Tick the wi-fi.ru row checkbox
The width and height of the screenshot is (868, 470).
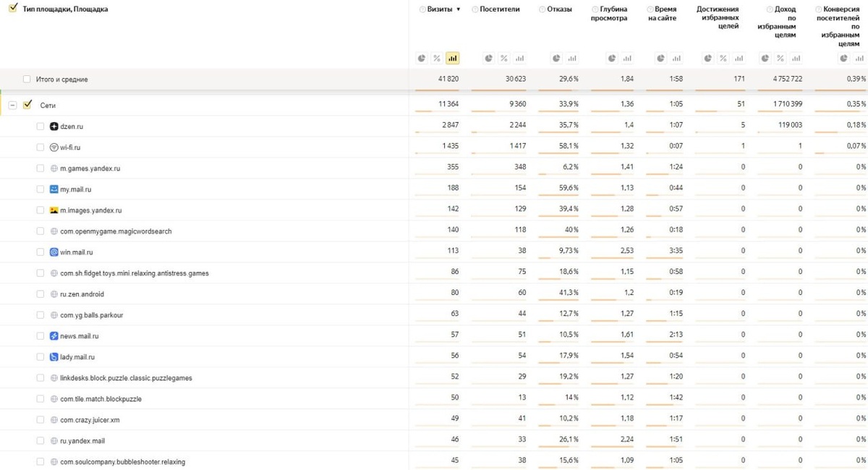click(41, 148)
